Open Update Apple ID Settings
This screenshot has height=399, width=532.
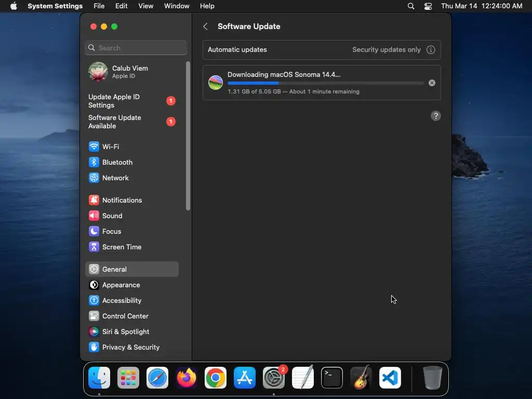coord(131,101)
